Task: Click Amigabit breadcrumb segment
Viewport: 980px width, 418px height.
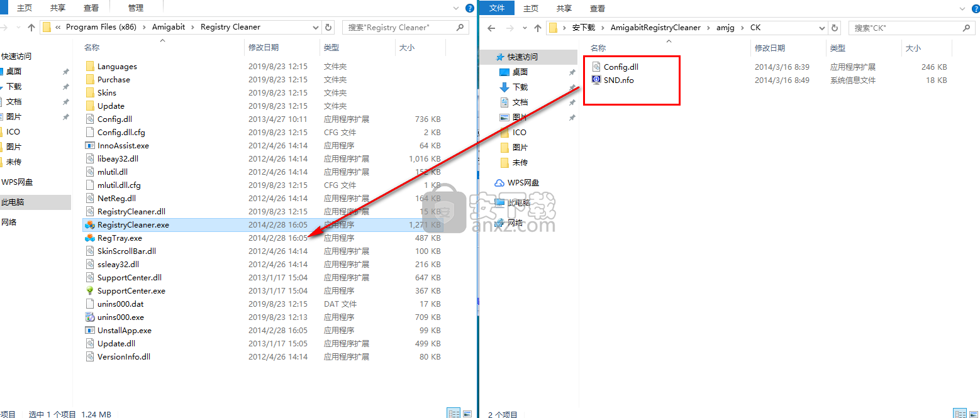Action: point(170,27)
